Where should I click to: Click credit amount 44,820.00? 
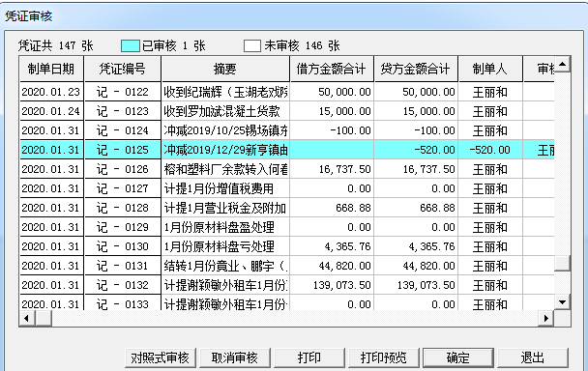point(416,266)
